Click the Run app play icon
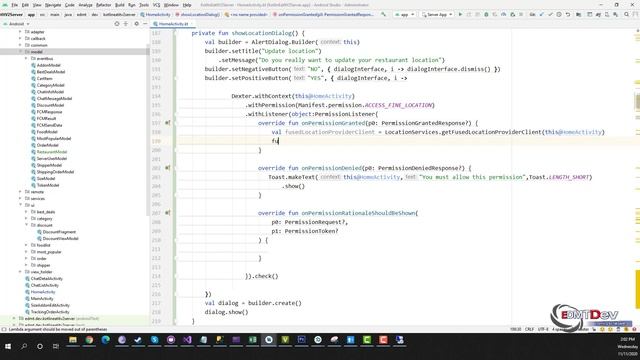The image size is (640, 360). (460, 14)
